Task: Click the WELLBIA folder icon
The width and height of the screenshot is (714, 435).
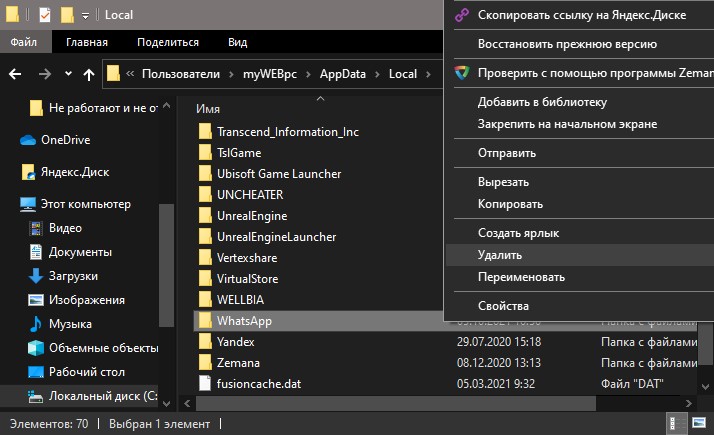Action: [x=205, y=299]
